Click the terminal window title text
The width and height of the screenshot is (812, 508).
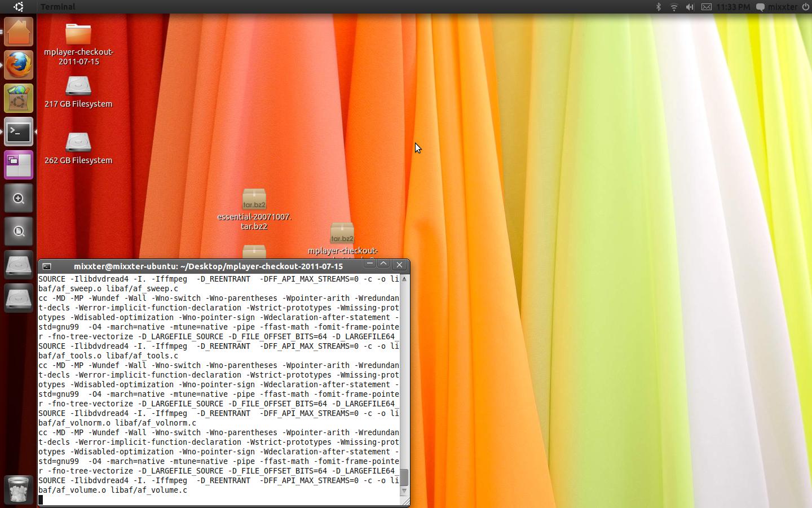coord(208,266)
